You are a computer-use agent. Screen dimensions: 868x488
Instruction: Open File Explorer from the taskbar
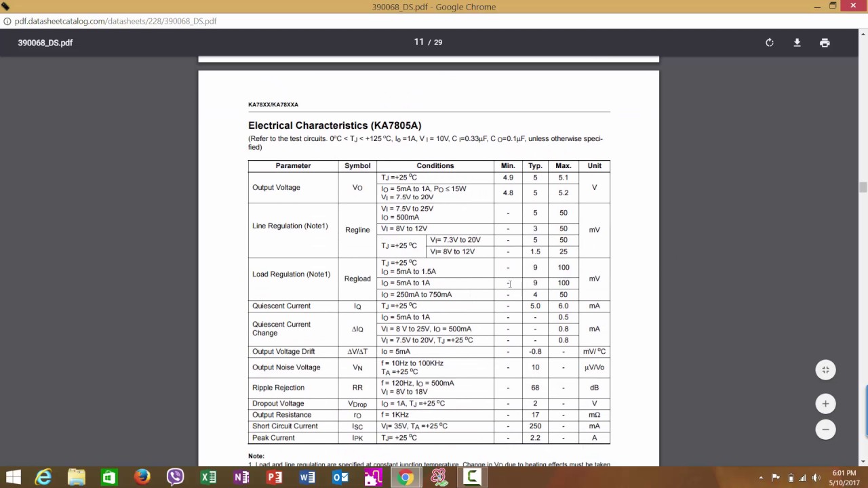(76, 477)
